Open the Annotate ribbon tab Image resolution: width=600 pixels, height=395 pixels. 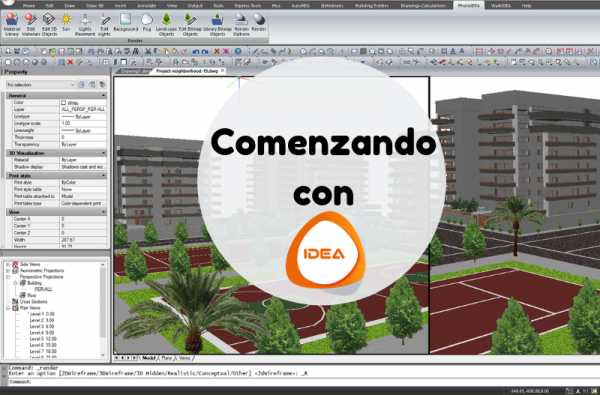click(x=146, y=6)
